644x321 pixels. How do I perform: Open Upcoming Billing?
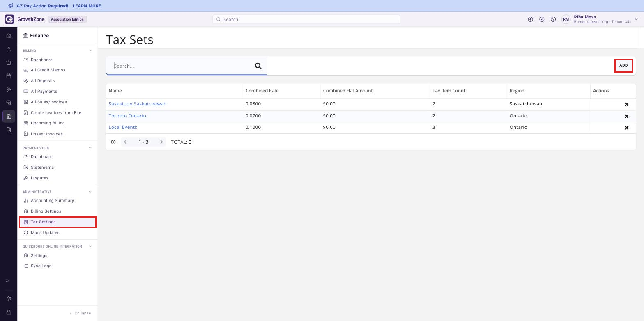pyautogui.click(x=57, y=123)
